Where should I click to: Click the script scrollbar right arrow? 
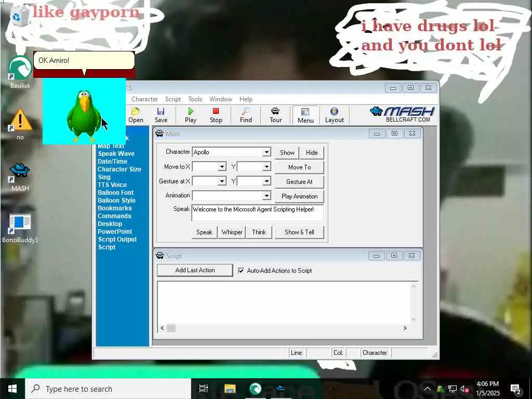[x=405, y=328]
